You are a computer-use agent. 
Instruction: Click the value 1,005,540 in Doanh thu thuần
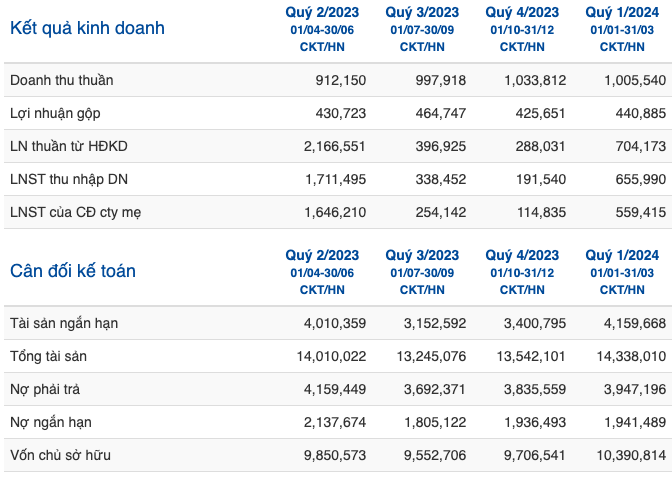[x=635, y=80]
